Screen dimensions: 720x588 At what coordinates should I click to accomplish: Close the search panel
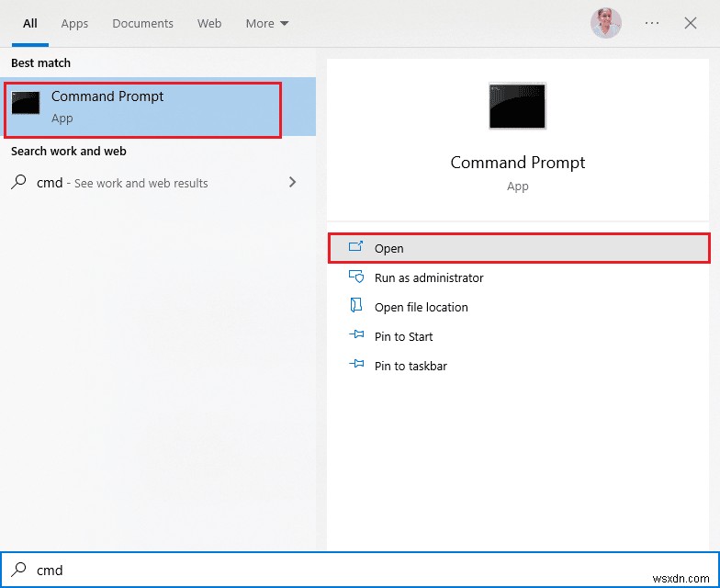point(691,23)
